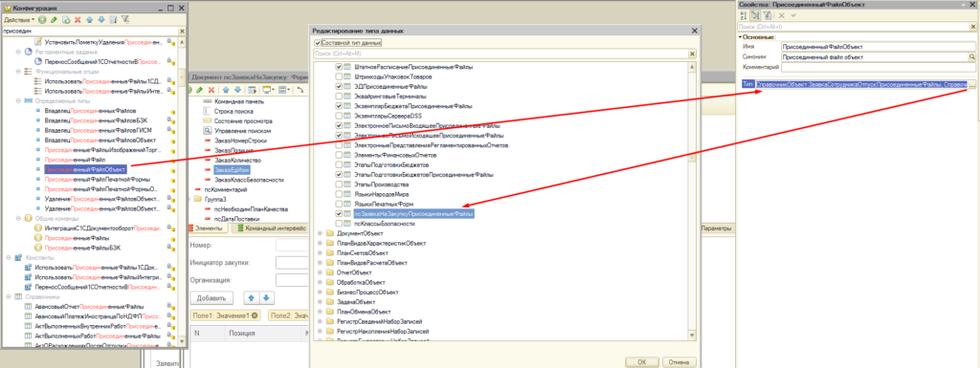
Task: Click the type search field in Редактирование типа данных
Action: 501,54
